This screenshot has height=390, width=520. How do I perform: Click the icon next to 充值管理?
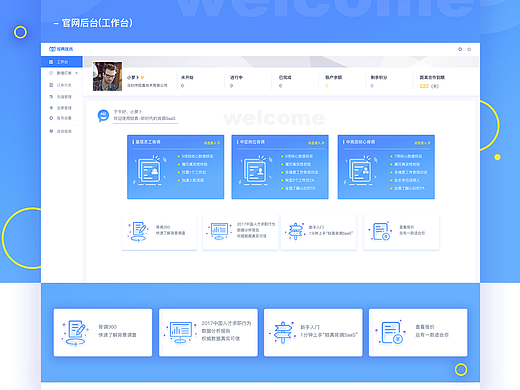point(51,97)
